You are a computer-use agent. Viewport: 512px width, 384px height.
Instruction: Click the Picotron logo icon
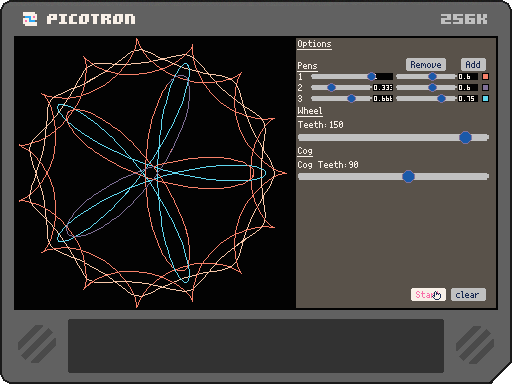[30, 19]
